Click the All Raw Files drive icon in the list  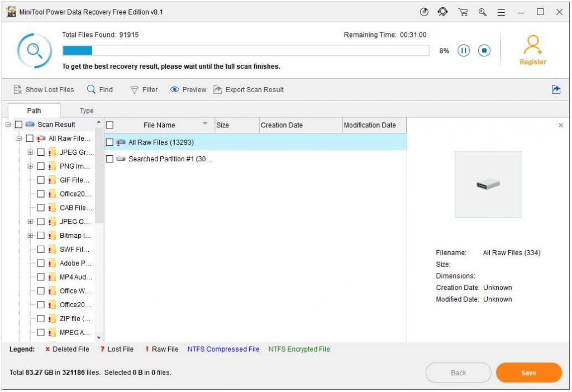click(x=121, y=142)
